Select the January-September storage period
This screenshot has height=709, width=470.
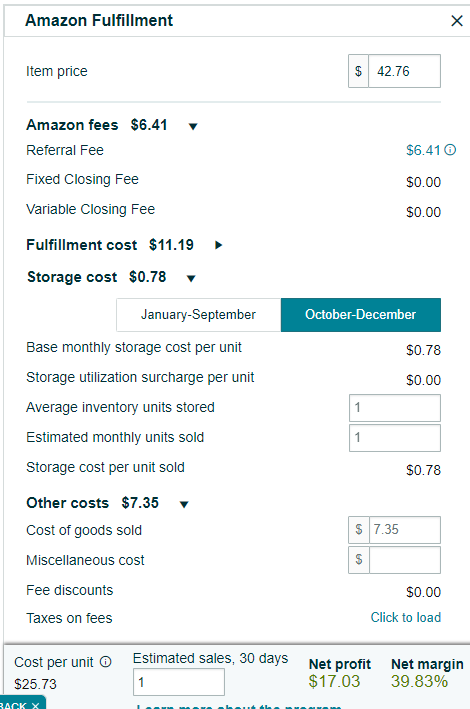pos(198,315)
